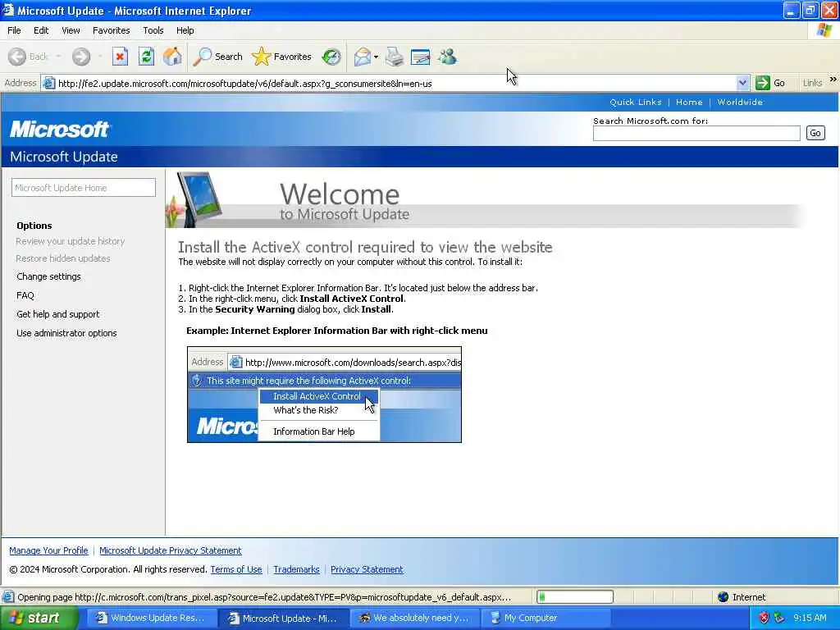Open Microsoft Update Privacy Statement link
Image resolution: width=840 pixels, height=630 pixels.
[x=171, y=550]
